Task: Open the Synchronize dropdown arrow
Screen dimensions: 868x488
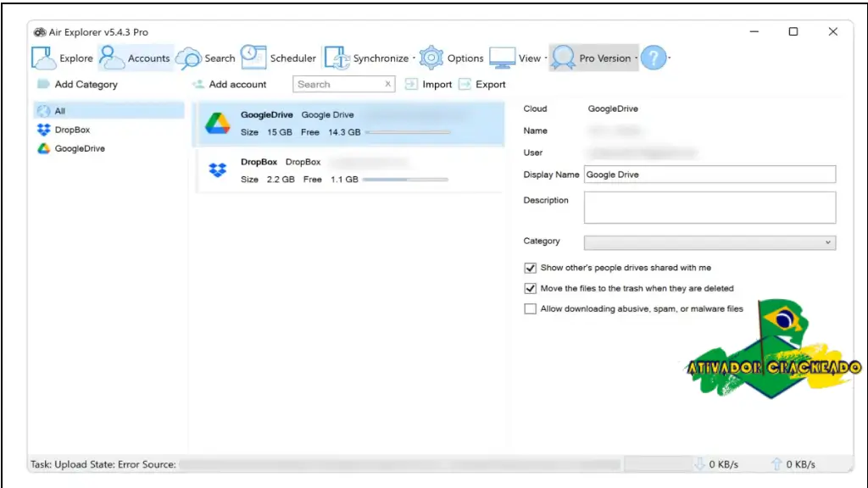Action: 414,58
